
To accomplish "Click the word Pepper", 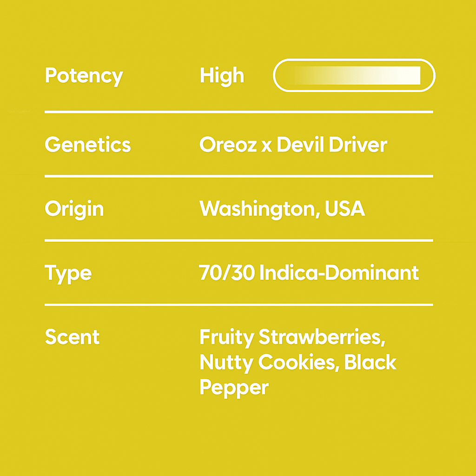I will 234,387.
